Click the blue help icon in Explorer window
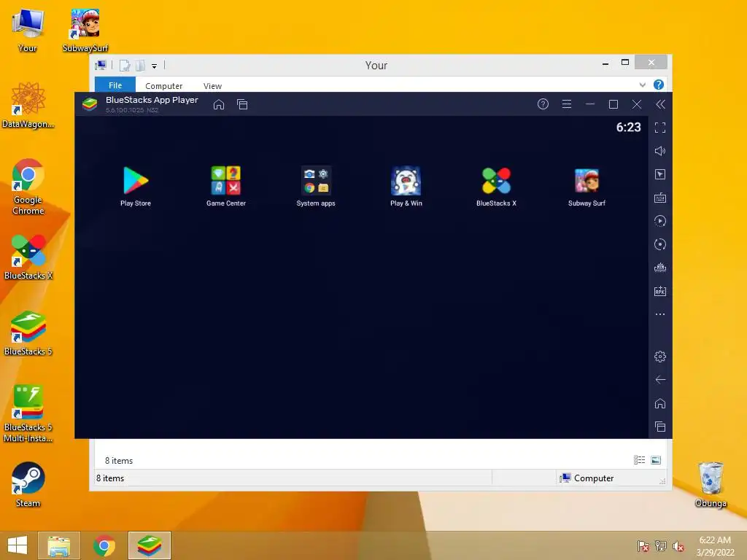This screenshot has width=747, height=560. 659,85
